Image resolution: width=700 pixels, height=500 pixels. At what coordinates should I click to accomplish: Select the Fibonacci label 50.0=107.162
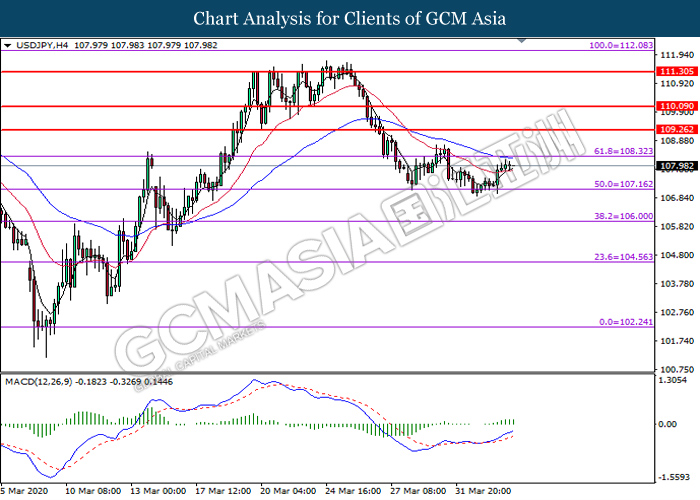tap(623, 184)
